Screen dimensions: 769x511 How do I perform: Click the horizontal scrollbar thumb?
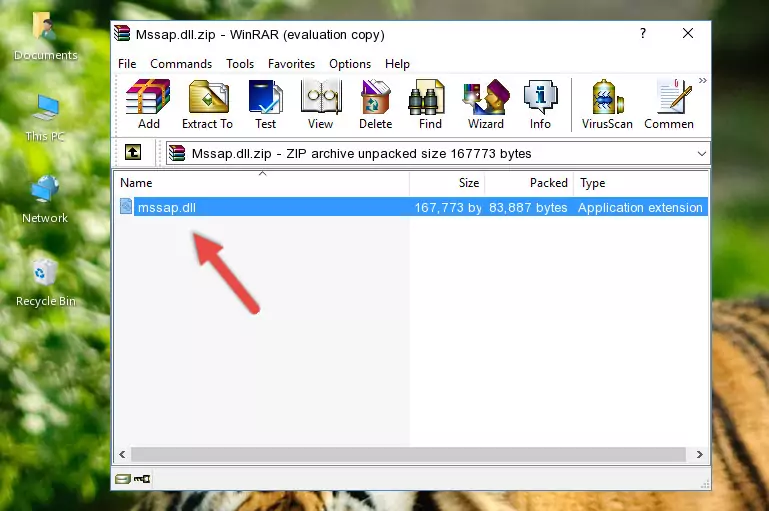tap(408, 455)
